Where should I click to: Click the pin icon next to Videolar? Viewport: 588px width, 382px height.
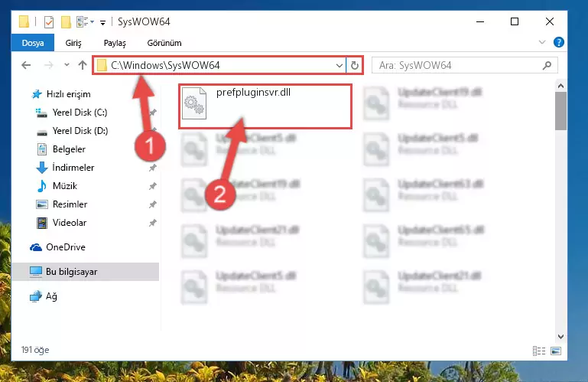point(152,223)
